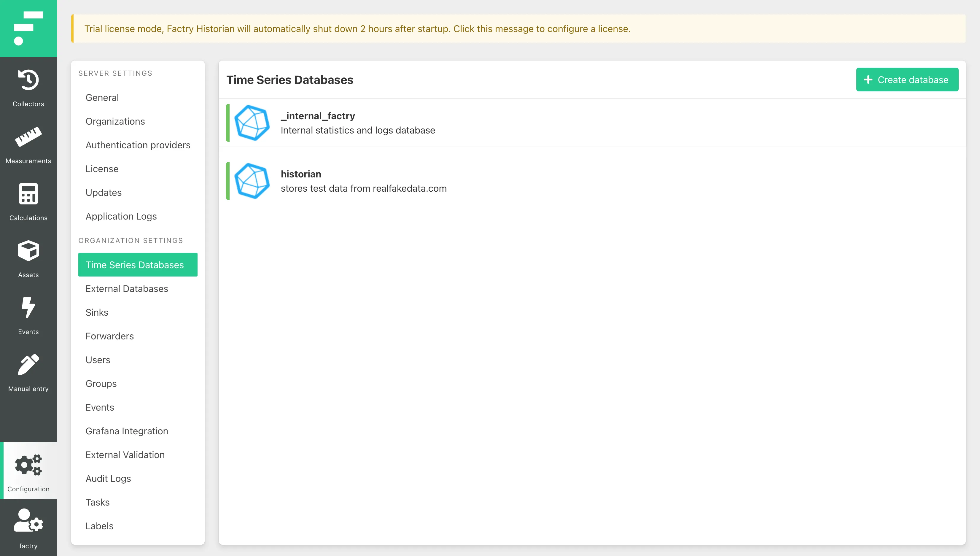The image size is (980, 556).
Task: Open the _internal_factry database name
Action: pos(318,116)
